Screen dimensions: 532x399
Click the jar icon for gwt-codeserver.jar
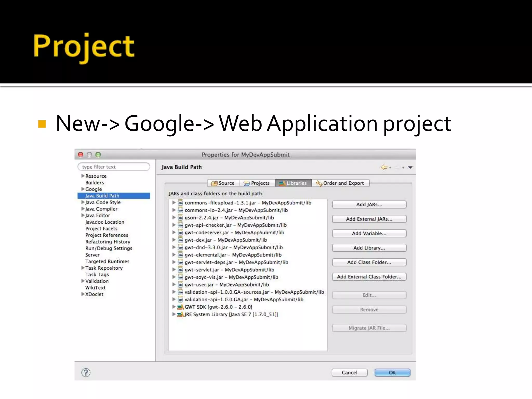[x=180, y=232]
